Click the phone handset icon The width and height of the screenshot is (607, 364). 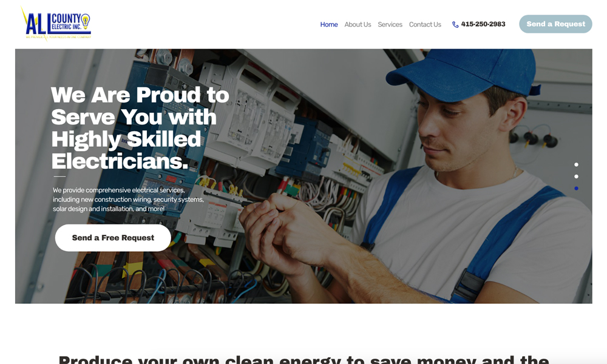455,24
